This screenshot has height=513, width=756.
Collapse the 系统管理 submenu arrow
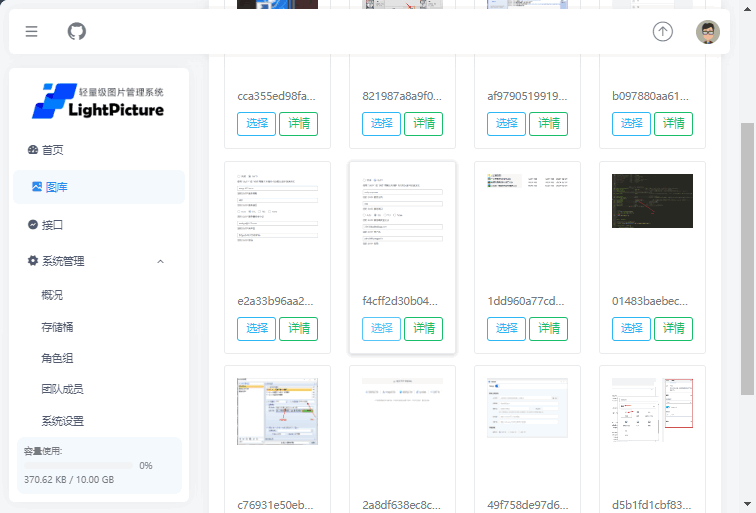[161, 261]
